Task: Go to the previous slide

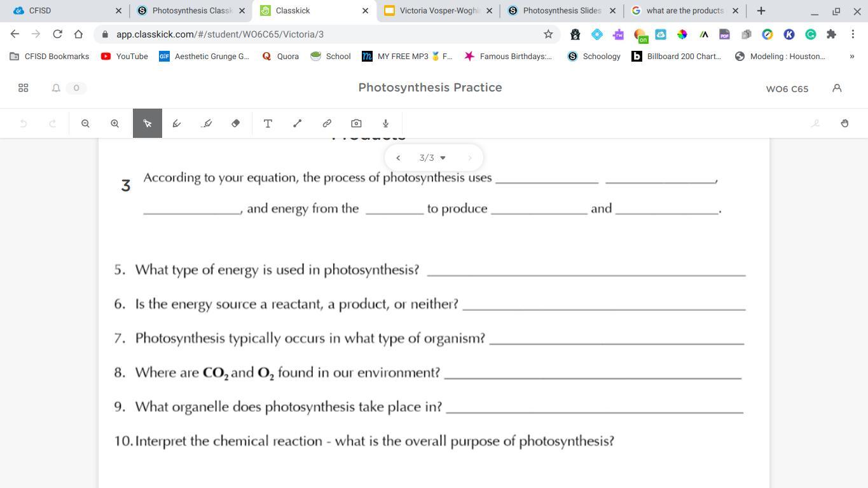Action: (398, 158)
